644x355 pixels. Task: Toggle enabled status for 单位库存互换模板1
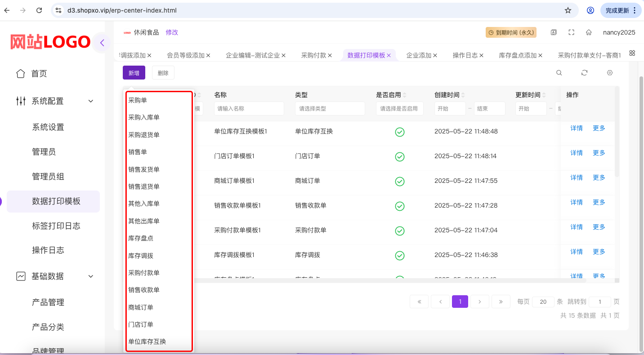[x=399, y=132]
